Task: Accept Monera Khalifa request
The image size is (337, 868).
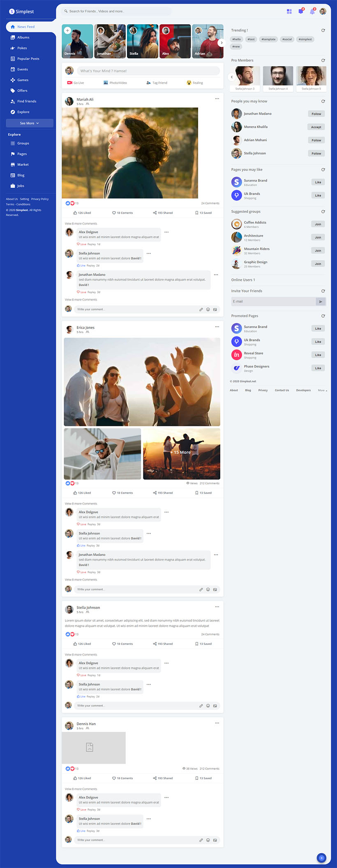Action: (x=316, y=127)
